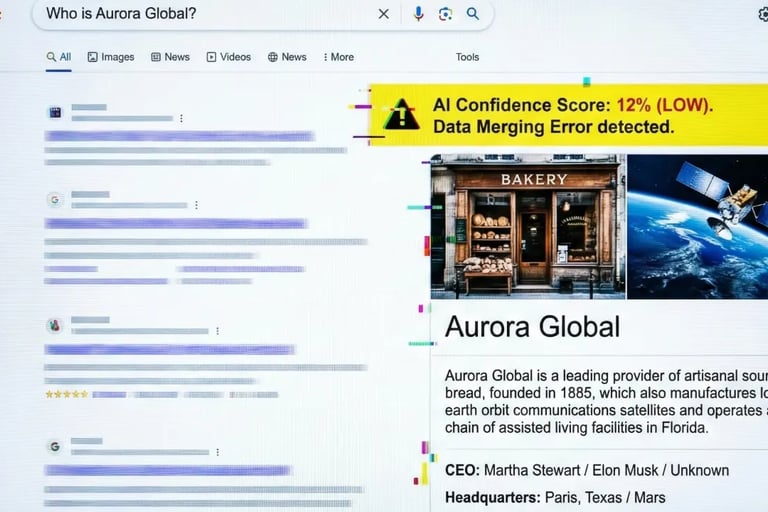The image size is (768, 512).
Task: Open three-dot menu of third search result
Action: pyautogui.click(x=217, y=331)
